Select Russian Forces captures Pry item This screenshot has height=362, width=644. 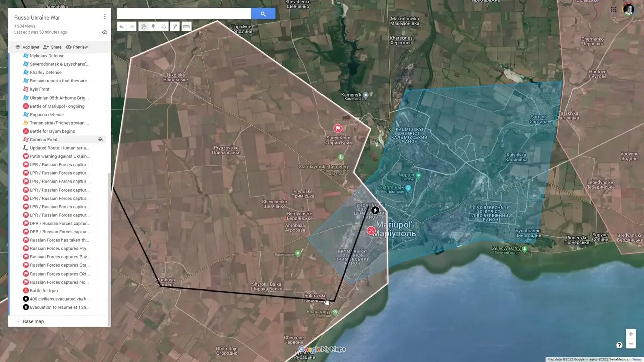click(x=59, y=248)
